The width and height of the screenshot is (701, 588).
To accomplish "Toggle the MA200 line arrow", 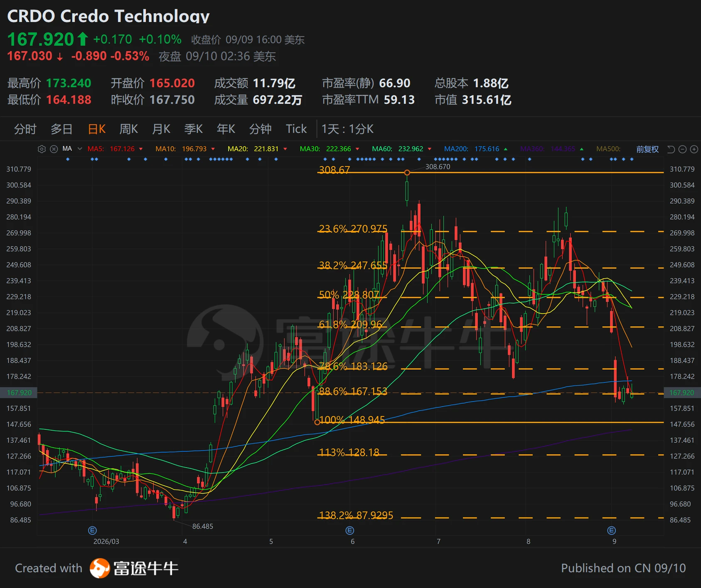I will tap(506, 149).
